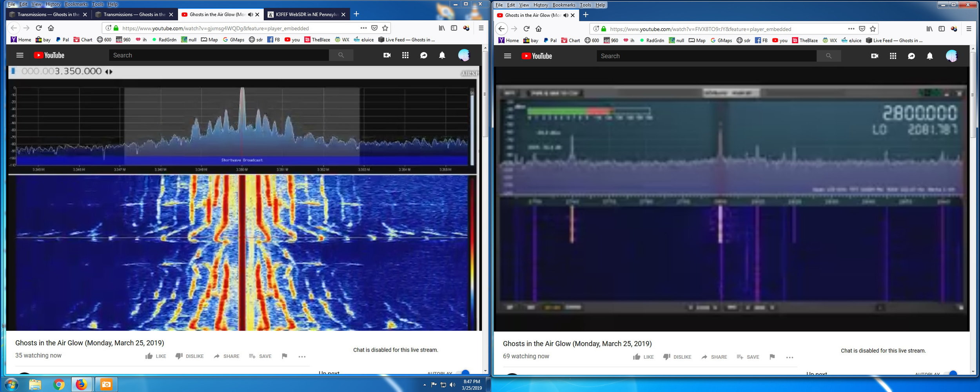Image resolution: width=980 pixels, height=392 pixels.
Task: Go back in the right Firefox window
Action: click(501, 29)
